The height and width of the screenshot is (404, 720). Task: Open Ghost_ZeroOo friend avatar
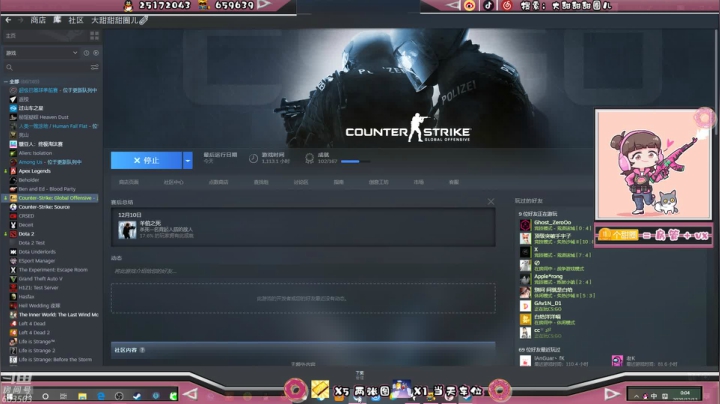pyautogui.click(x=525, y=225)
